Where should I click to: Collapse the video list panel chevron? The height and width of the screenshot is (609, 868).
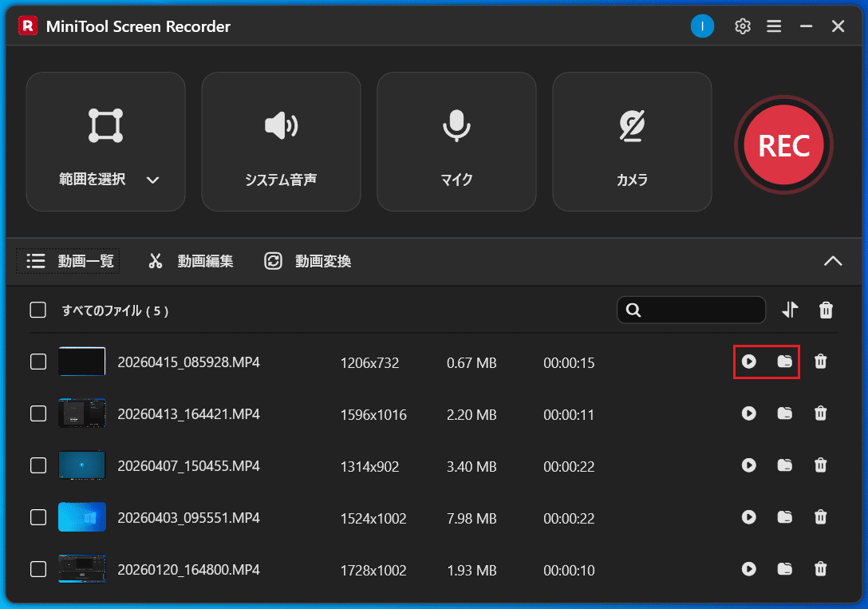pos(833,261)
